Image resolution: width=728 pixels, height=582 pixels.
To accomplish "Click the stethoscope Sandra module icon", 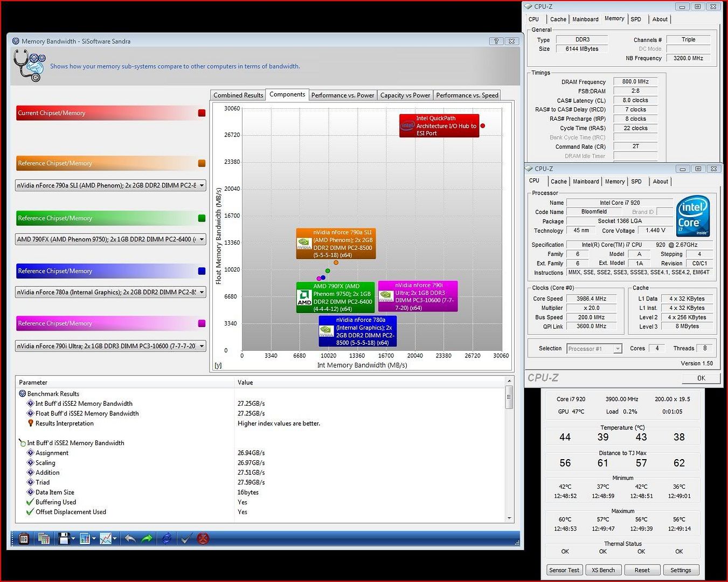I will click(x=29, y=65).
